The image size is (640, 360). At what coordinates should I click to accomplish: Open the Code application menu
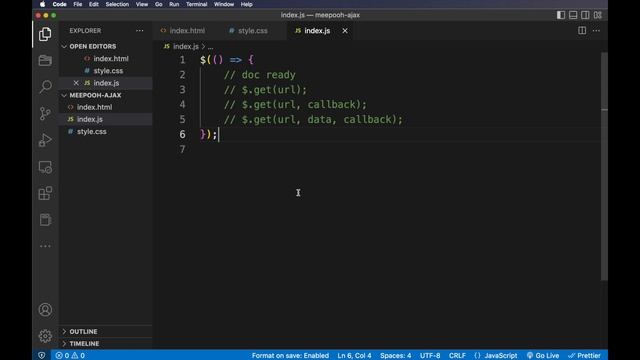[x=59, y=4]
